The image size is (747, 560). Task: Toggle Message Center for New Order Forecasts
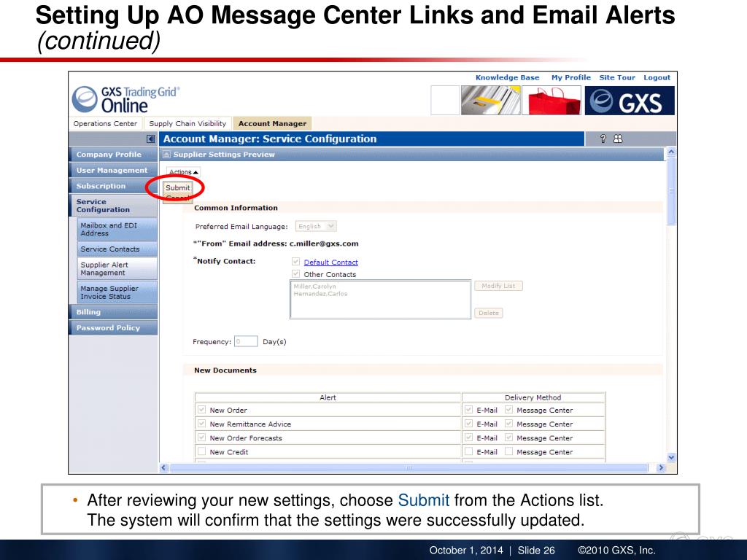(x=508, y=437)
